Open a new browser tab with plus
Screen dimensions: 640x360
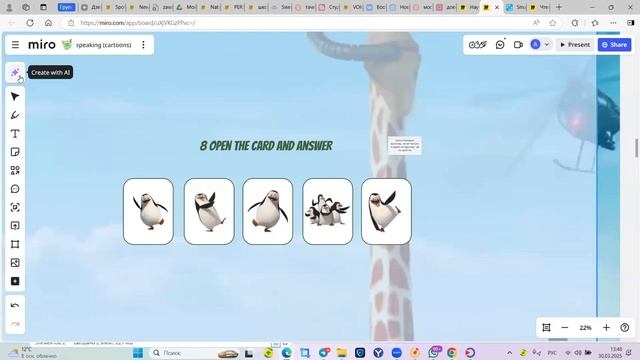tap(559, 7)
